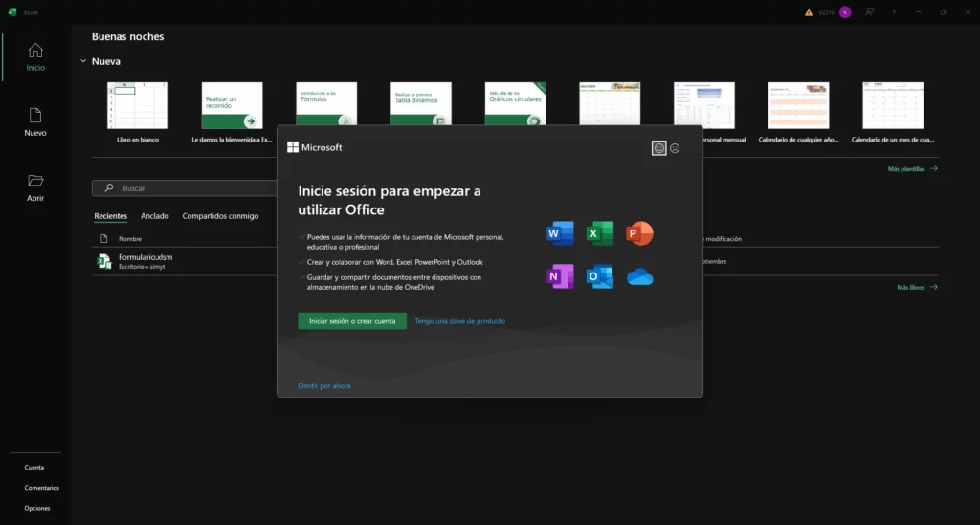Open the Más plantillas link

click(x=912, y=168)
